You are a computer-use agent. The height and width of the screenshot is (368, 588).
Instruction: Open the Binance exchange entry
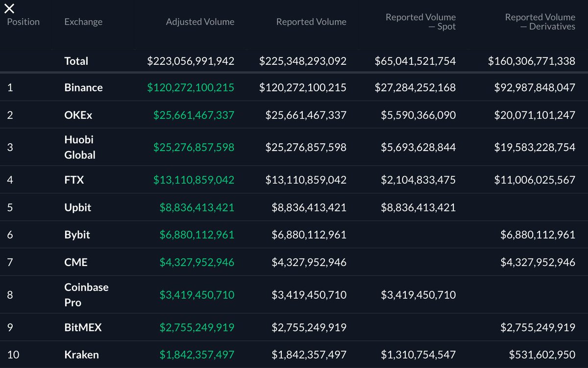[83, 87]
